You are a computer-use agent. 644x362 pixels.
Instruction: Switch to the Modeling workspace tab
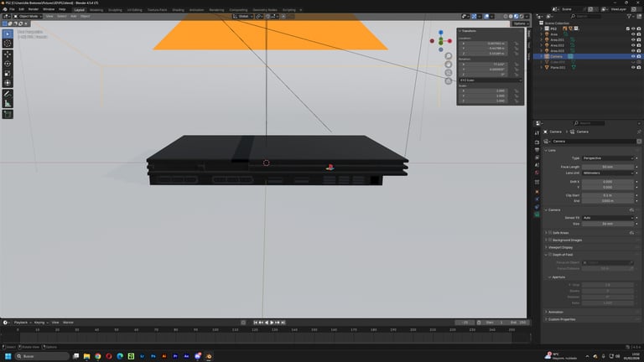(x=96, y=10)
